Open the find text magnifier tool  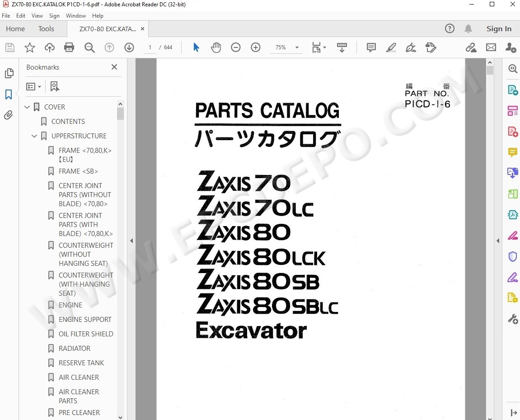(x=89, y=47)
